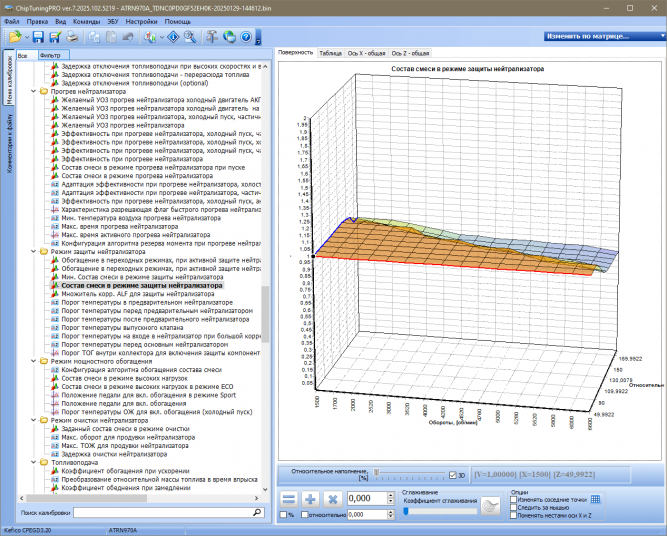Open the 'Файл' menu
The image size is (667, 536).
(x=11, y=21)
